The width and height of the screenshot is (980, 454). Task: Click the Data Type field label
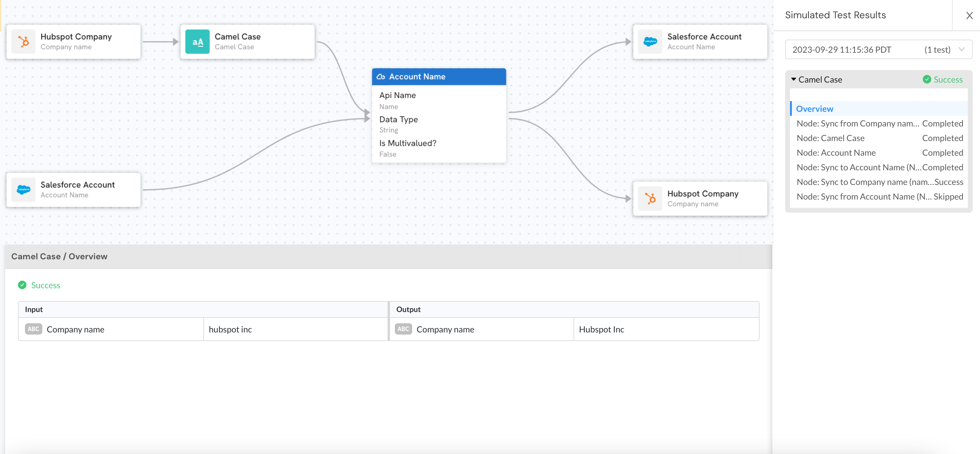click(398, 119)
